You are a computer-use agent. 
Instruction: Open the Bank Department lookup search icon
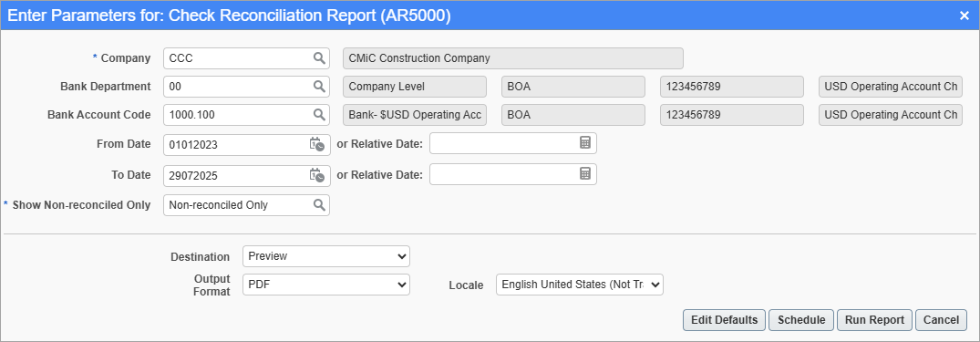tap(319, 87)
